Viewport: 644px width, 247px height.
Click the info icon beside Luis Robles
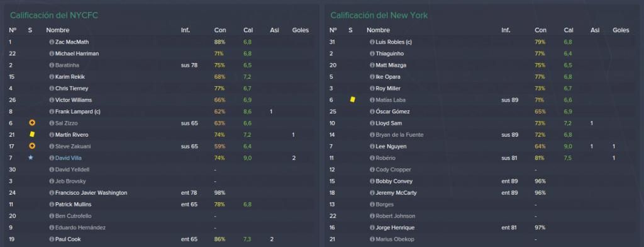[x=372, y=42]
